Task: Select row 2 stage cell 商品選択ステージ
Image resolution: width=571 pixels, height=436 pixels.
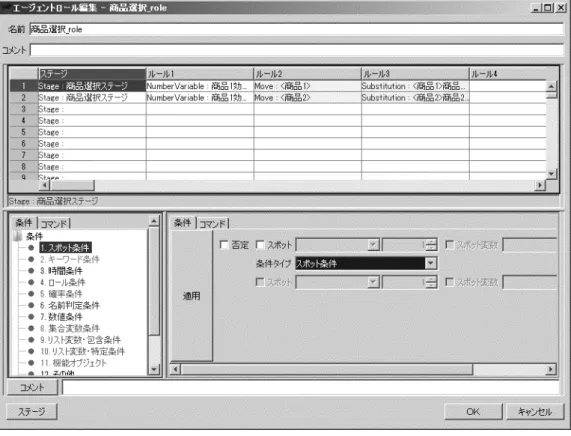Action: [92, 98]
